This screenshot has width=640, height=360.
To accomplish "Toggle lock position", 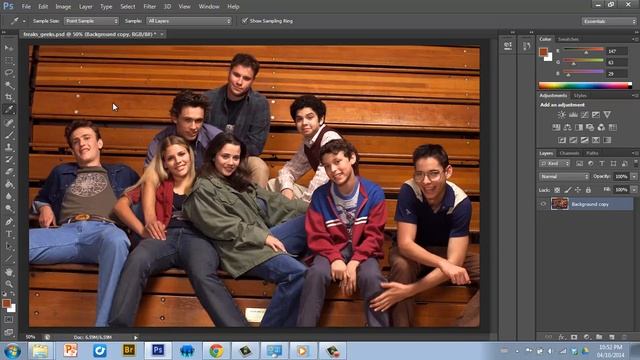I will tap(578, 190).
